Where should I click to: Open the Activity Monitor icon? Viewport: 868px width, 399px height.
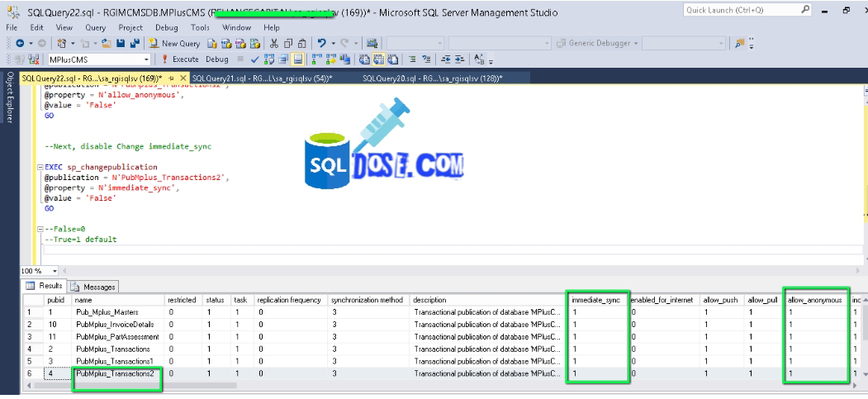pos(372,43)
